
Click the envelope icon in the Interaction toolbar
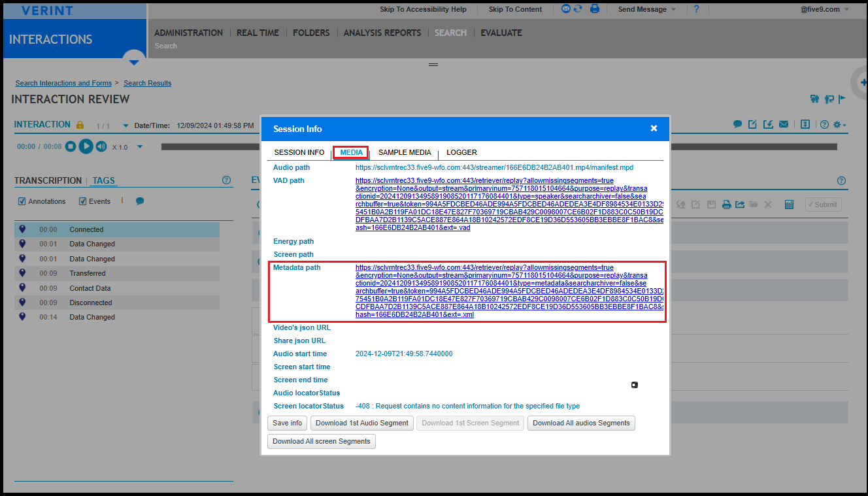click(783, 124)
